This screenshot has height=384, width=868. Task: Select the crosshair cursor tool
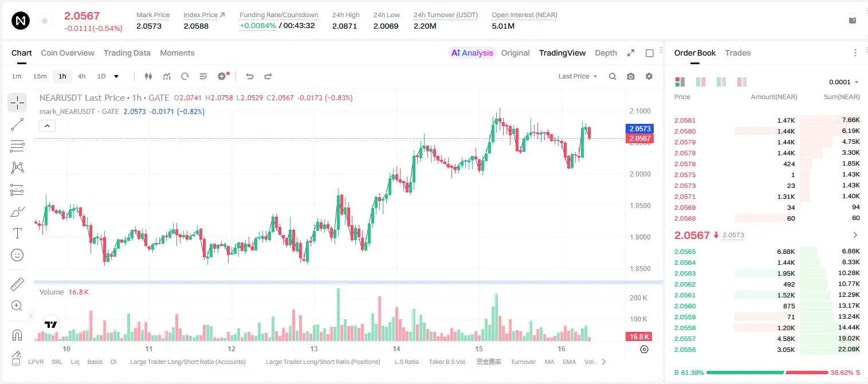17,103
